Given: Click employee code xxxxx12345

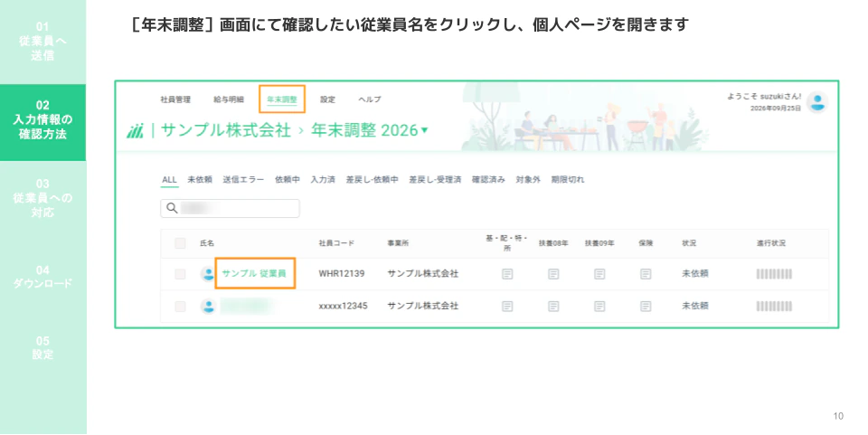Looking at the screenshot, I should (x=344, y=306).
